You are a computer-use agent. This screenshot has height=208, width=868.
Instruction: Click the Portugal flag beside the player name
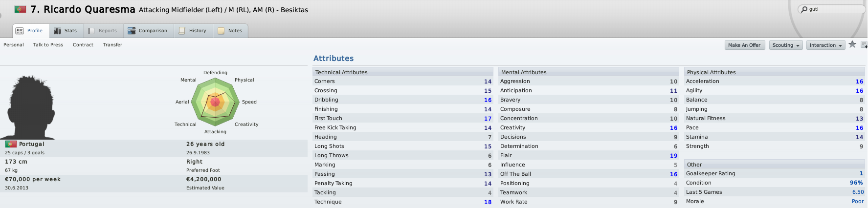click(x=20, y=9)
